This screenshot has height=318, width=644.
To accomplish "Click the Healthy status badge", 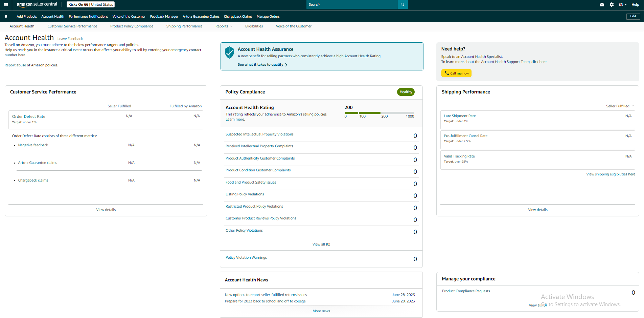I will pyautogui.click(x=406, y=92).
